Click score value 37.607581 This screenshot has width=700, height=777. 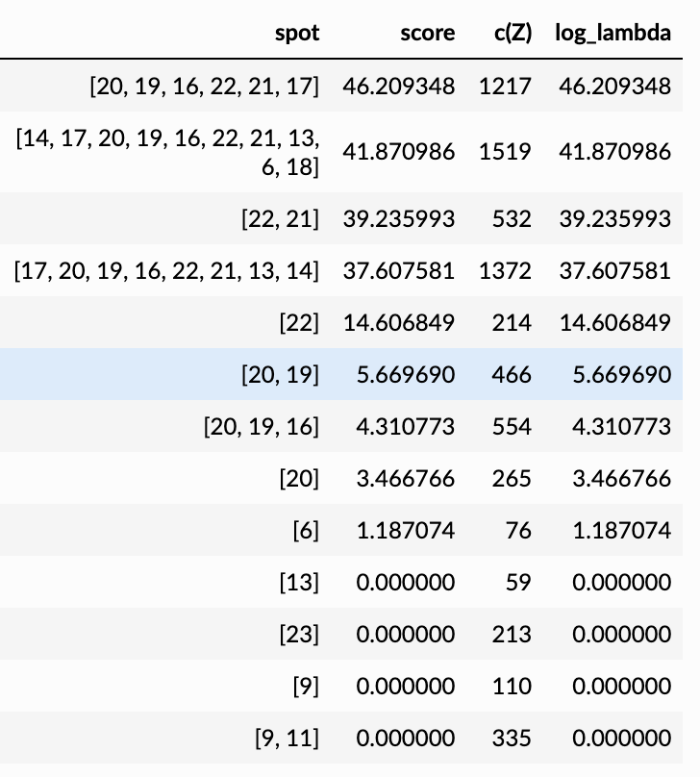pos(399,271)
